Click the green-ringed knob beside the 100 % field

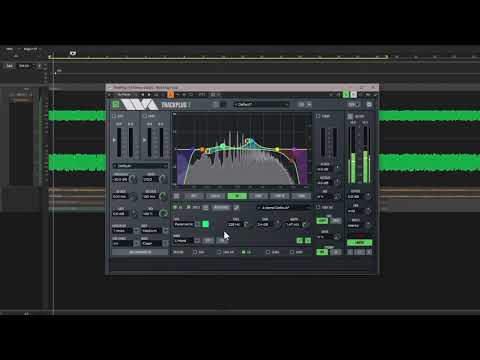[163, 213]
